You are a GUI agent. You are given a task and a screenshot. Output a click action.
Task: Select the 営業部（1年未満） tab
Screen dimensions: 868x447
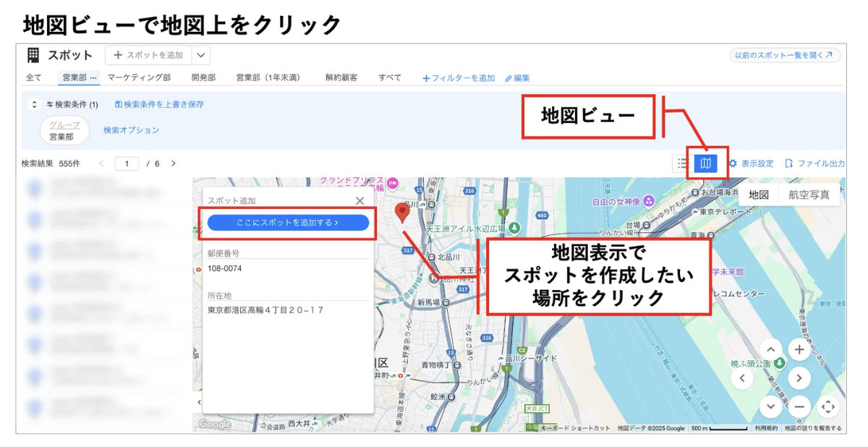268,77
